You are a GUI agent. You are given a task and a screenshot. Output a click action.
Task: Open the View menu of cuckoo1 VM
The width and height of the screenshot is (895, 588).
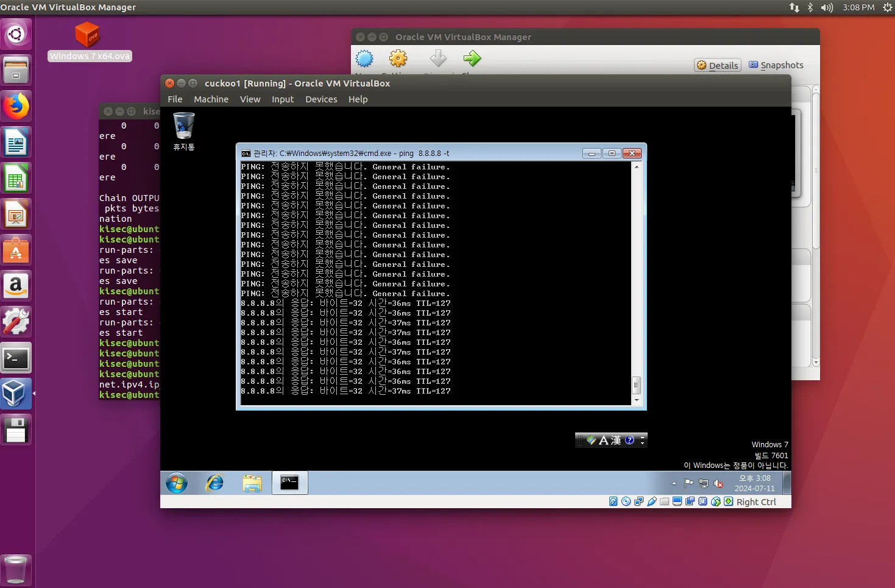click(x=250, y=99)
